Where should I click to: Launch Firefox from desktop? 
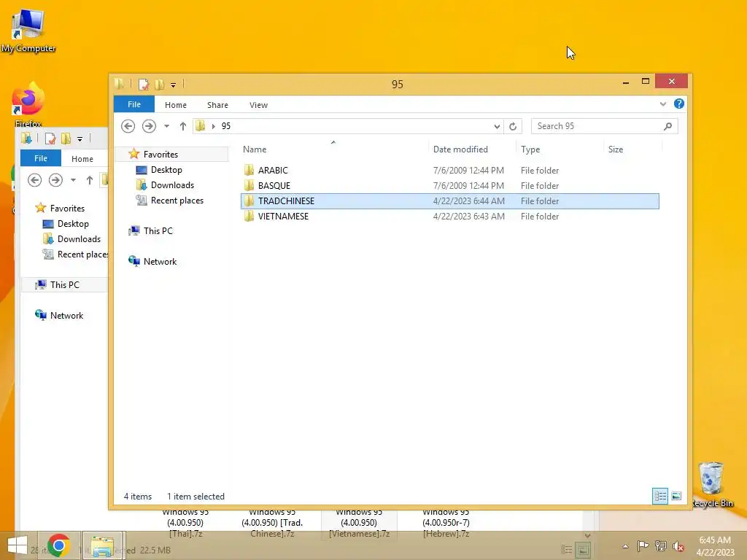point(28,105)
